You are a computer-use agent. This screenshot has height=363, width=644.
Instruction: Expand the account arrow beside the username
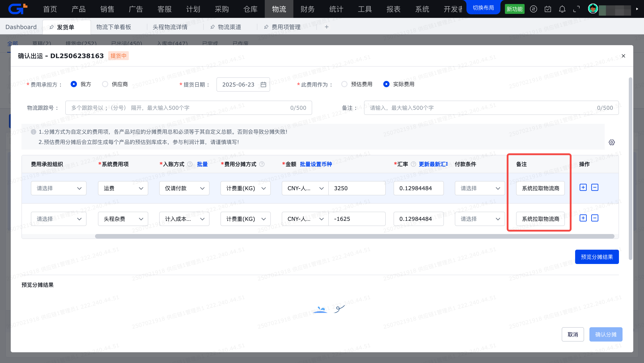click(x=637, y=9)
